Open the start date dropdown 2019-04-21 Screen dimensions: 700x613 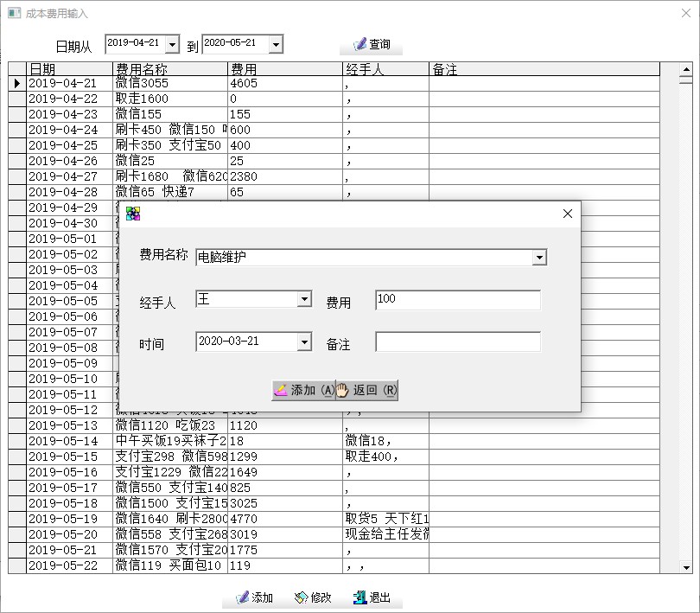[x=171, y=44]
